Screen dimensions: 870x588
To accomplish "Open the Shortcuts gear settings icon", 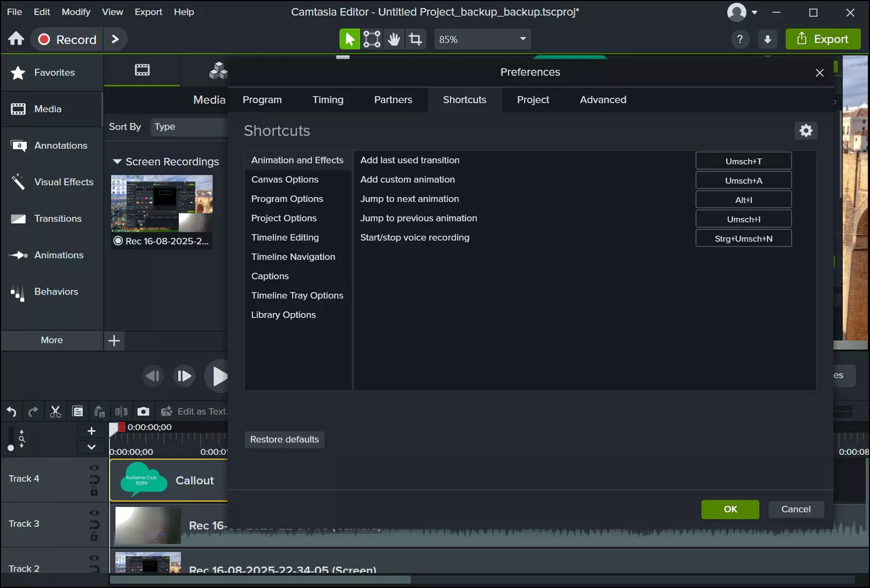I will coord(806,131).
